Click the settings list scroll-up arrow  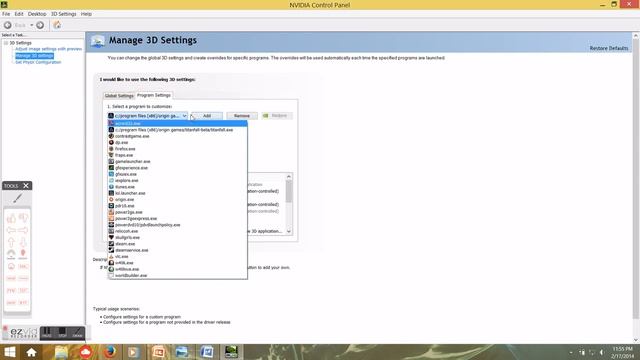[x=289, y=177]
